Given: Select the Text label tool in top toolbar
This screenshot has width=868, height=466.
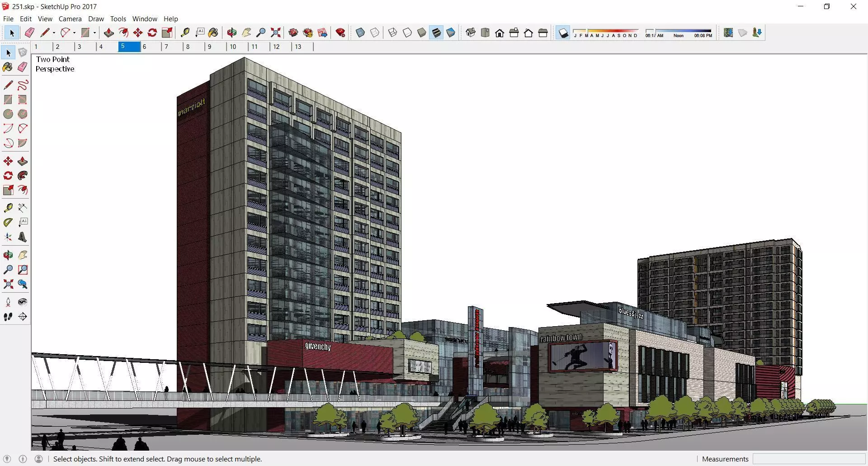Looking at the screenshot, I should [x=199, y=33].
